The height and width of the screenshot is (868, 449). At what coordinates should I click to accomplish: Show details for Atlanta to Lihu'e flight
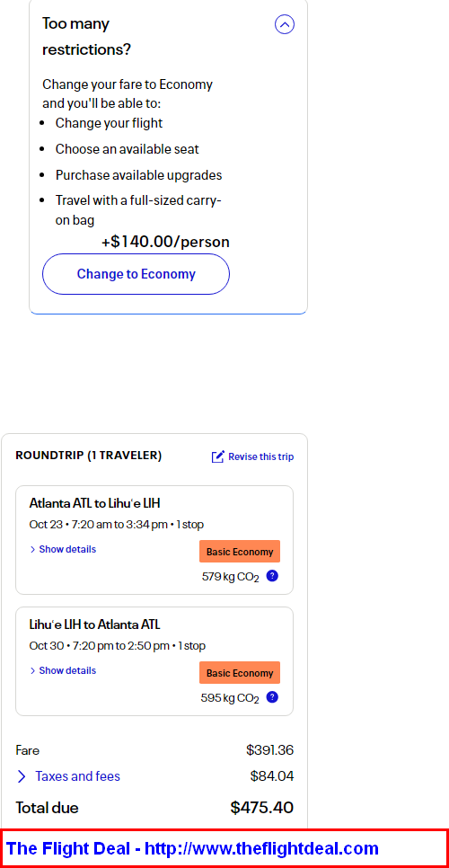tap(63, 549)
